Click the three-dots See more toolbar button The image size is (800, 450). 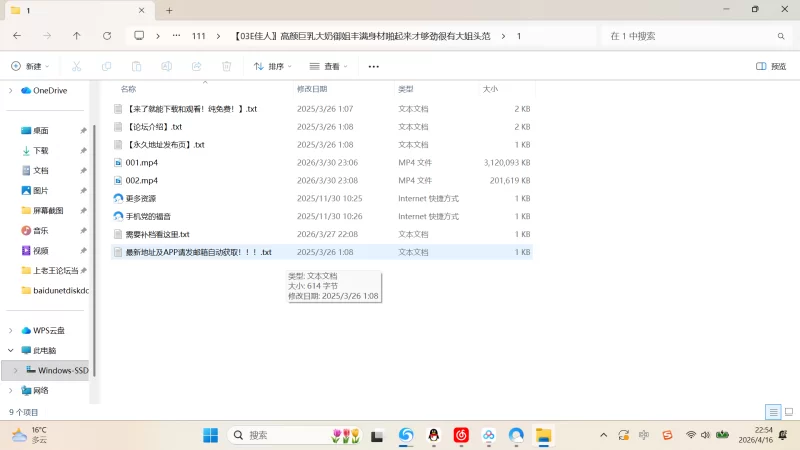[x=373, y=66]
